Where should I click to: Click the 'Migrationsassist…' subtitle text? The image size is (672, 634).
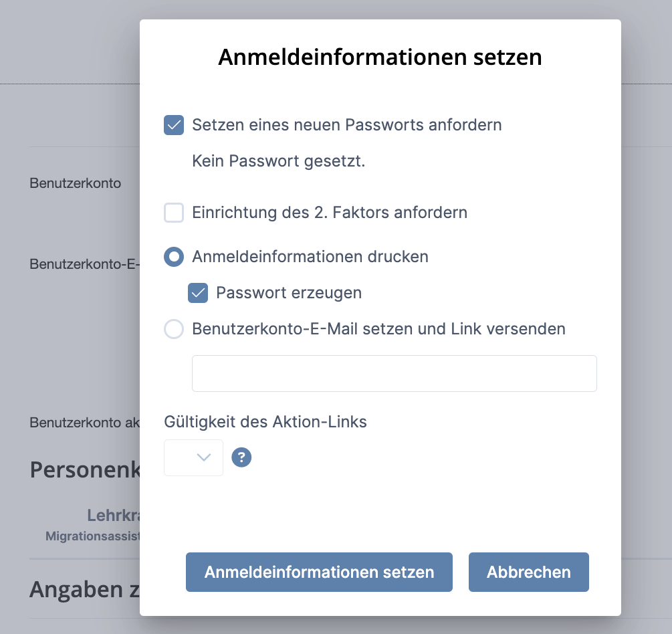click(92, 536)
